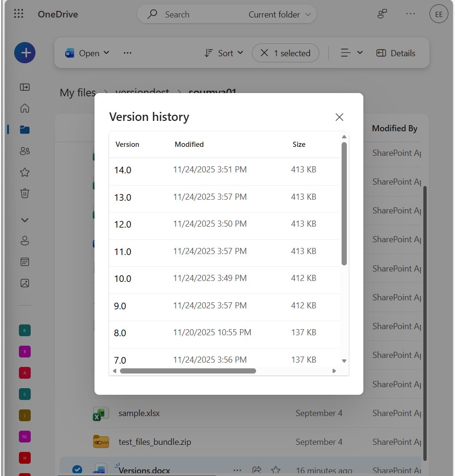Click the EE account avatar
The width and height of the screenshot is (455, 476).
coord(438,14)
